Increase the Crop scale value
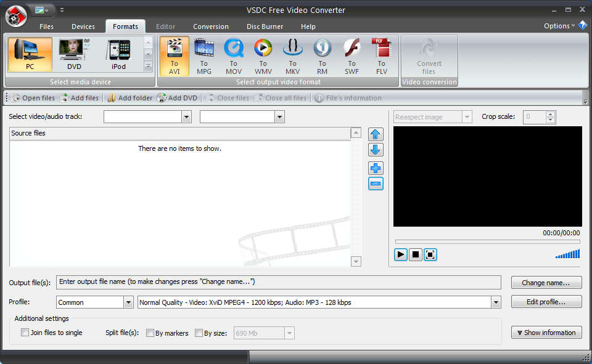 [x=551, y=114]
